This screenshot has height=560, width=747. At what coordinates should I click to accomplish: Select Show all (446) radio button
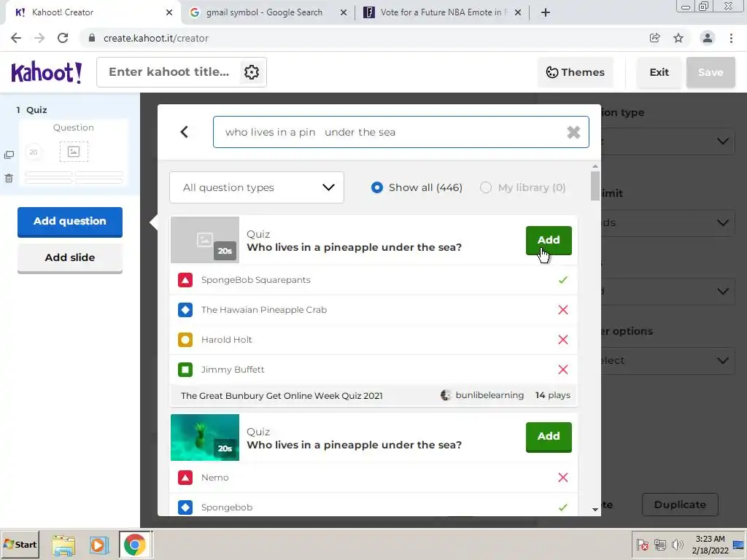click(377, 187)
